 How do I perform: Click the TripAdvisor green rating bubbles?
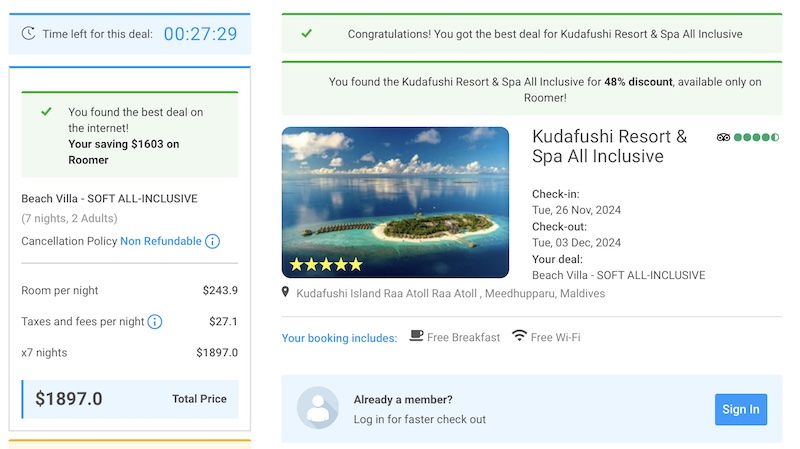[x=757, y=137]
